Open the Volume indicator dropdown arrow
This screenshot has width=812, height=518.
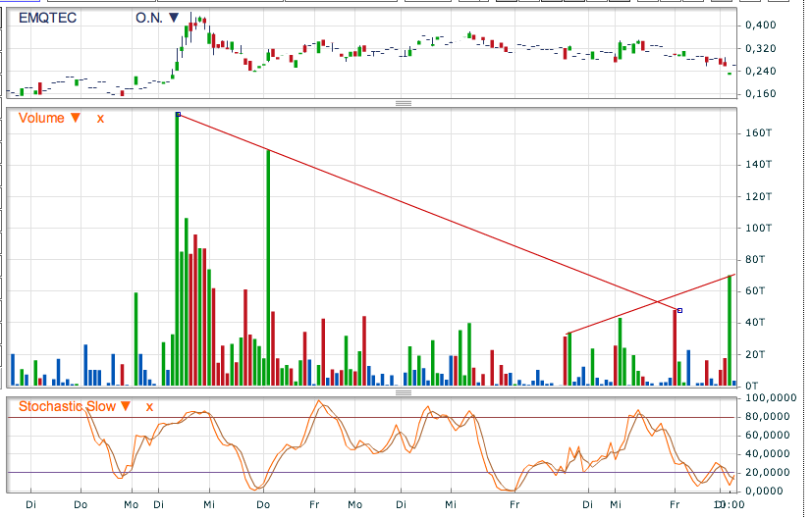(x=76, y=118)
